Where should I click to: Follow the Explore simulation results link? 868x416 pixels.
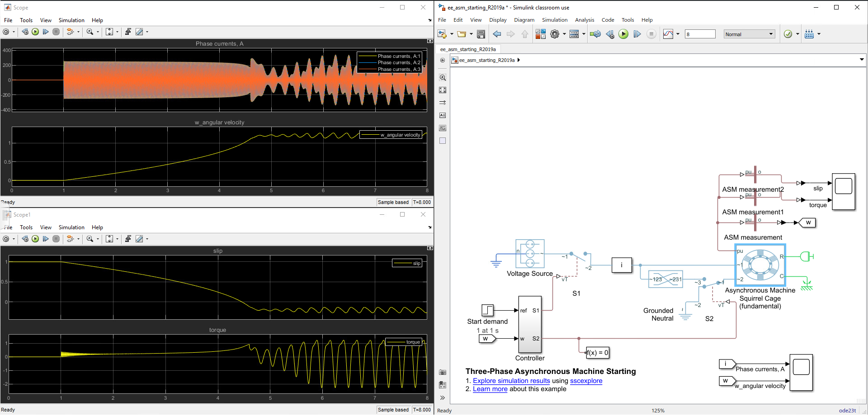point(511,381)
